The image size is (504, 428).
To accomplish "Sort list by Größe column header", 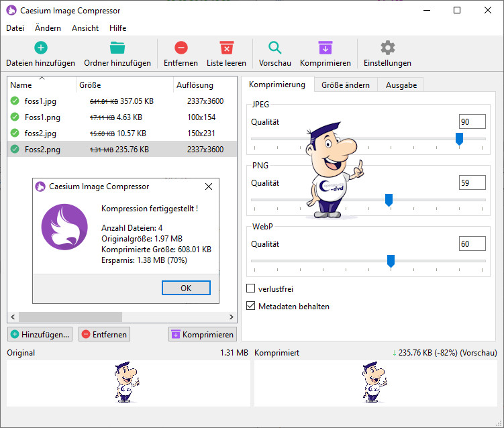I will point(90,85).
